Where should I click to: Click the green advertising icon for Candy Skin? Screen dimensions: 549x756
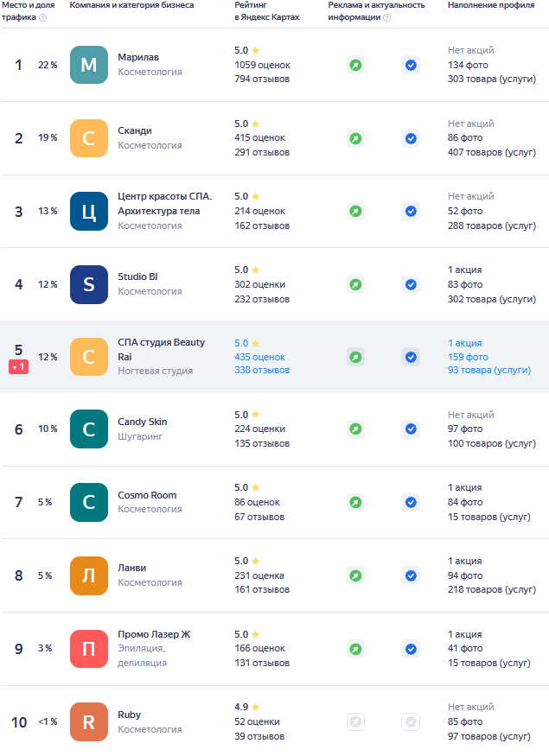(355, 429)
